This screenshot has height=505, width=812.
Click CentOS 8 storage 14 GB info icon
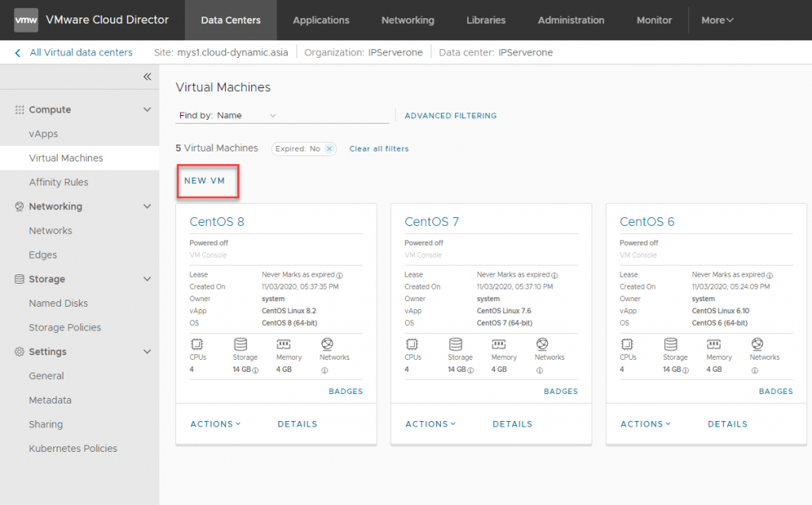coord(255,370)
